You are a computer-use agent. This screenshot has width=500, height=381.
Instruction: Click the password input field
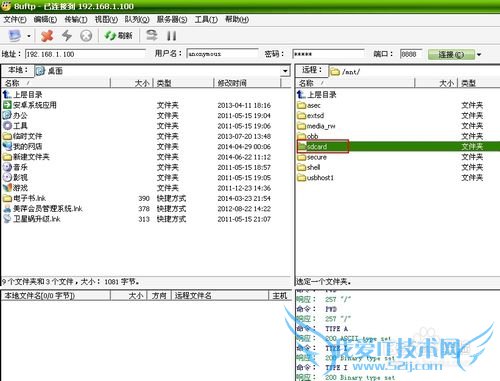pos(328,54)
